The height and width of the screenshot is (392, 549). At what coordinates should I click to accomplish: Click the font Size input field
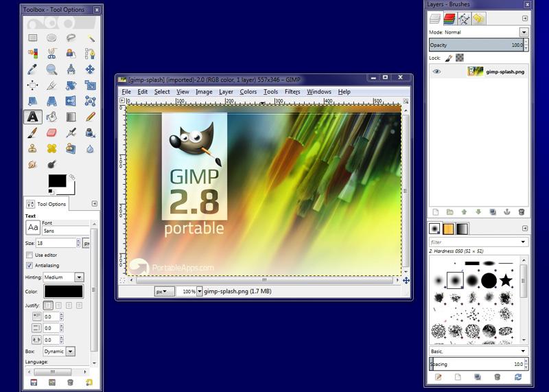(56, 243)
